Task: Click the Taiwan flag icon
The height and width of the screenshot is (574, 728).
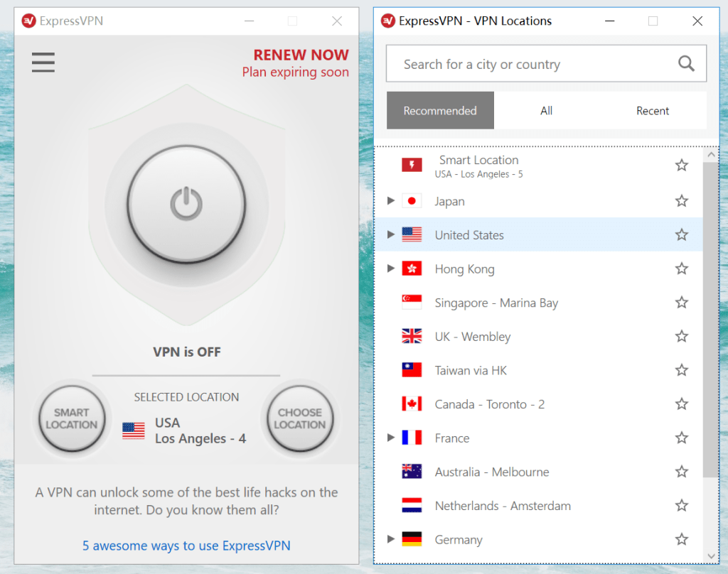Action: (x=412, y=370)
